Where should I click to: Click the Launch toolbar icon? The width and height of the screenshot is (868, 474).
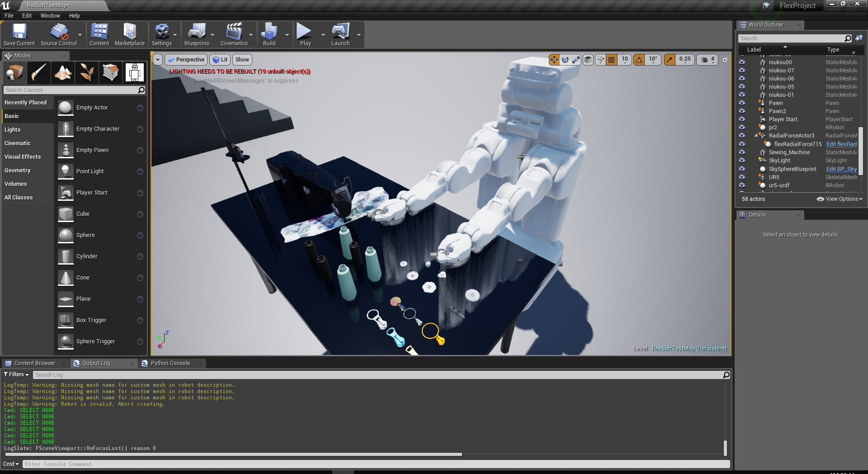tap(340, 31)
